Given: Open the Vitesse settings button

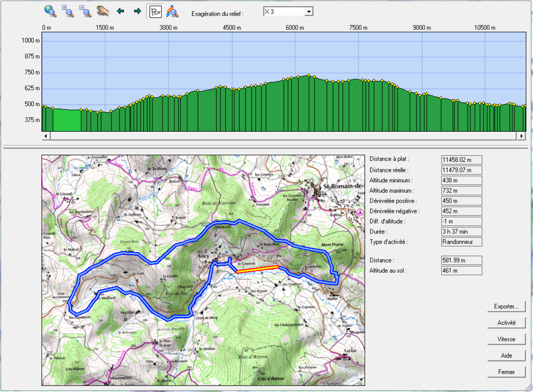Looking at the screenshot, I should [x=506, y=339].
